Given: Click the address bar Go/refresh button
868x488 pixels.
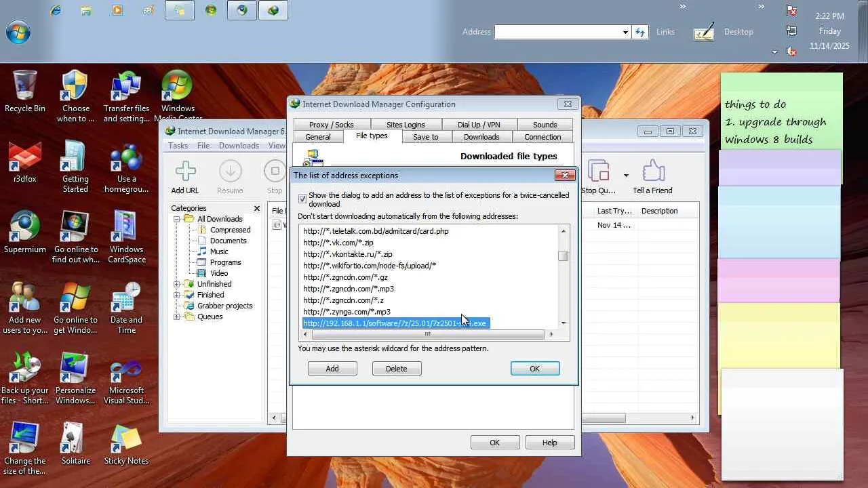Looking at the screenshot, I should [640, 32].
